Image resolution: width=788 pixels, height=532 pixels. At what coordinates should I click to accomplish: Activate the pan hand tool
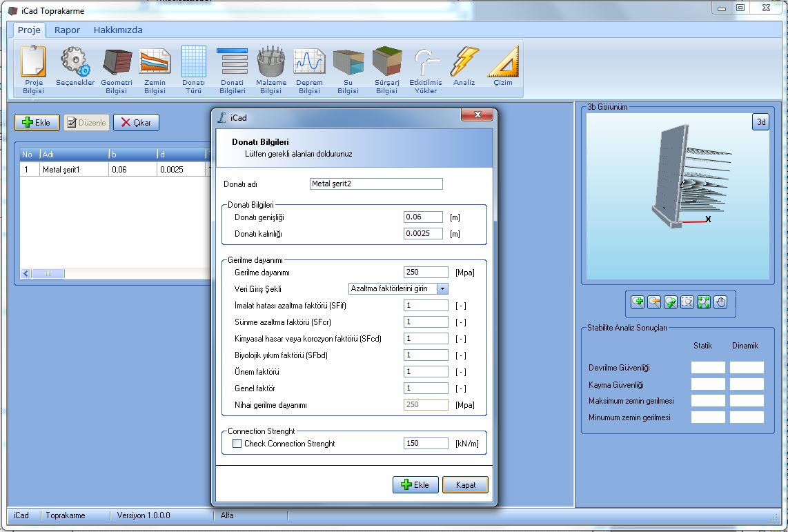720,302
